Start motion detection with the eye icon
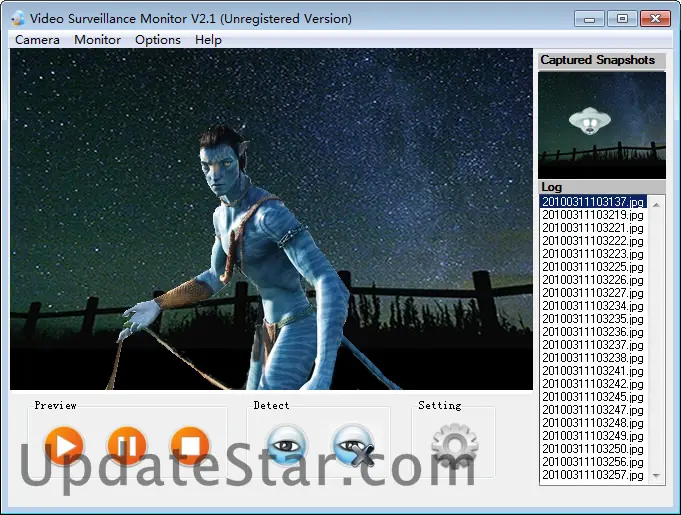Image resolution: width=681 pixels, height=515 pixels. click(x=286, y=446)
